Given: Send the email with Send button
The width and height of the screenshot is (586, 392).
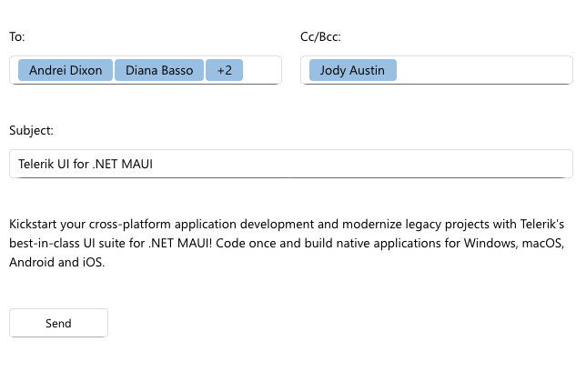Looking at the screenshot, I should coord(58,323).
